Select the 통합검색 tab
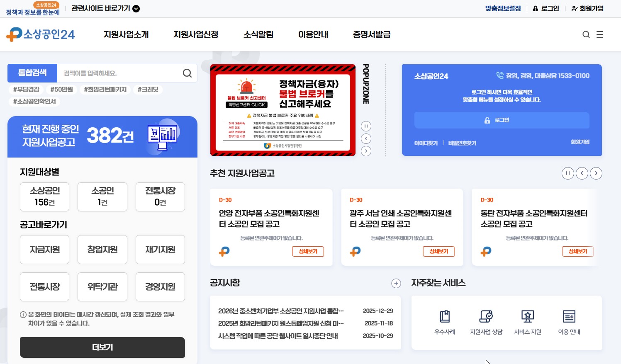Image resolution: width=621 pixels, height=364 pixels. (x=32, y=73)
